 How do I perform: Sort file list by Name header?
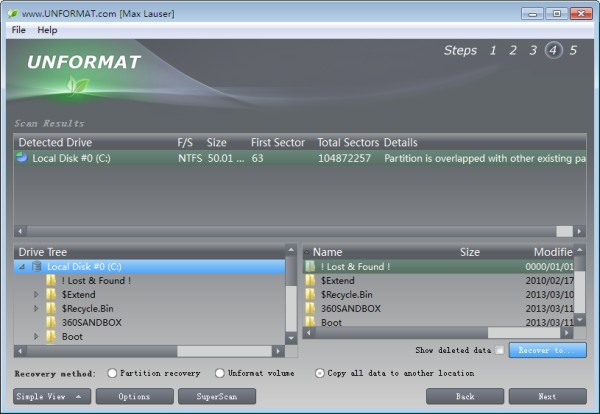(x=328, y=252)
